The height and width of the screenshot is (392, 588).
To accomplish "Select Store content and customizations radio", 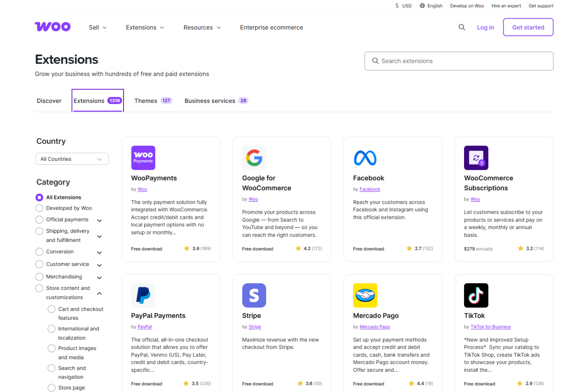I will (39, 288).
